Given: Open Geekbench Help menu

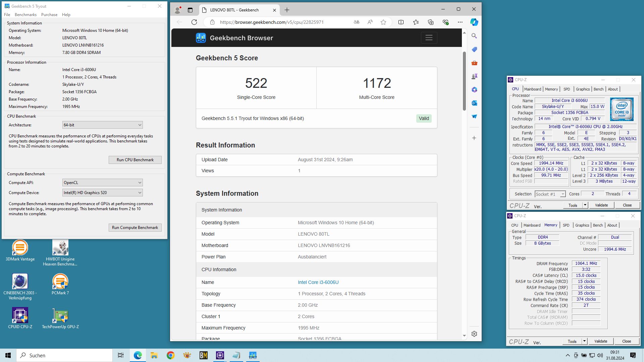Looking at the screenshot, I should [66, 15].
